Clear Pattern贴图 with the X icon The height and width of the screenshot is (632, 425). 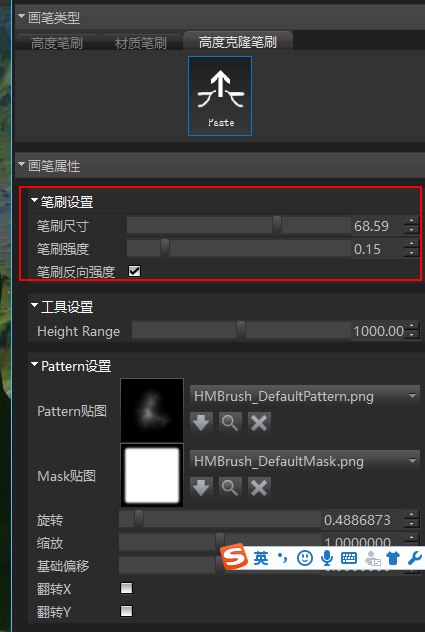259,423
